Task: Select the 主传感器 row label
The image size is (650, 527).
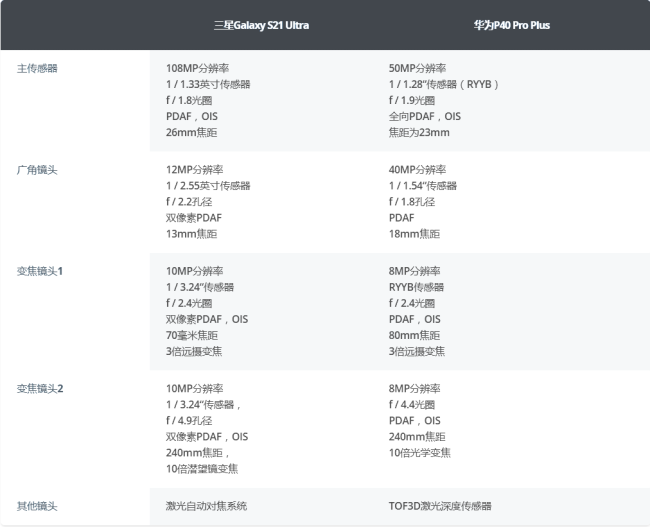Action: (37, 68)
